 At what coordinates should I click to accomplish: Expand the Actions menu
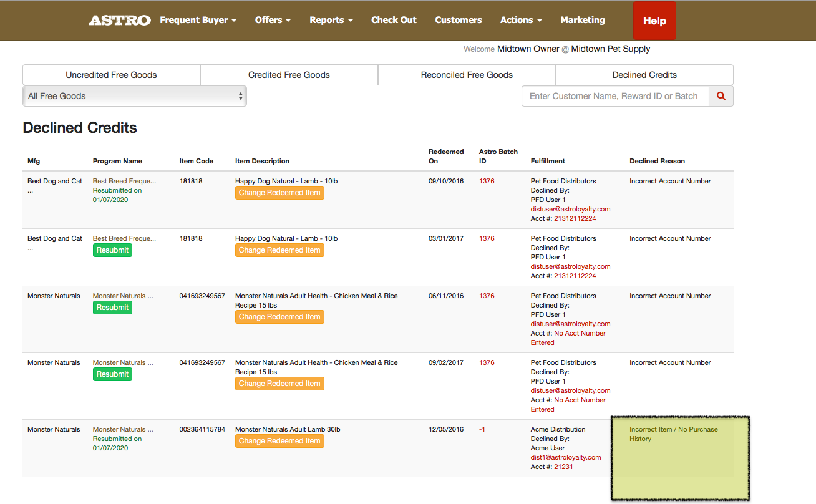tap(521, 20)
